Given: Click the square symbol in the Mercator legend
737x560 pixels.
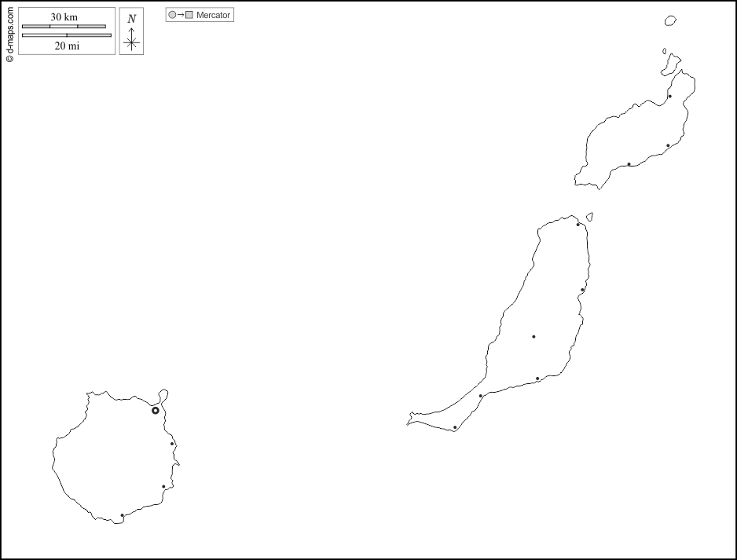Looking at the screenshot, I should [x=189, y=14].
